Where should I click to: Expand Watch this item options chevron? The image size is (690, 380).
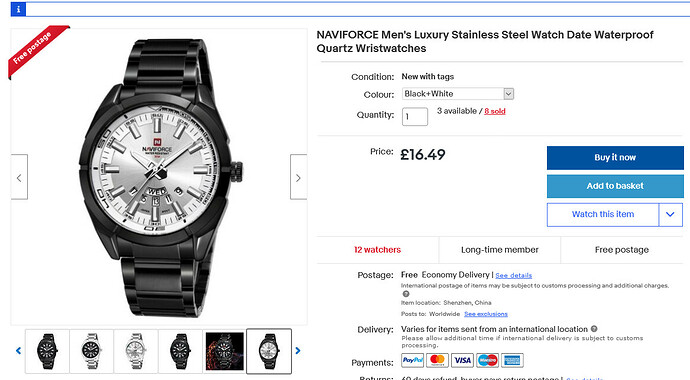click(x=671, y=215)
